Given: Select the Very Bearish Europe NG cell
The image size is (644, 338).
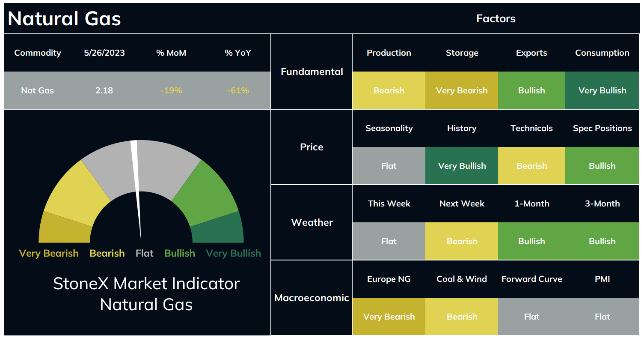Looking at the screenshot, I should pyautogui.click(x=389, y=317).
